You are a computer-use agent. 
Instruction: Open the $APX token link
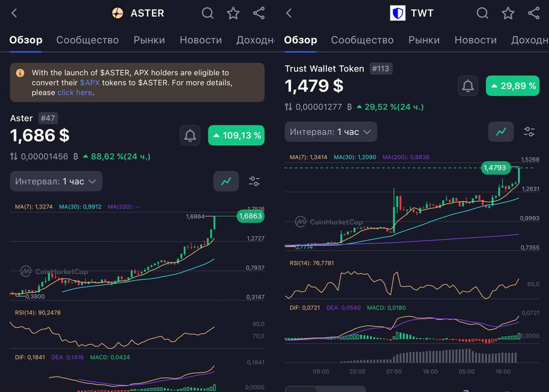(90, 83)
